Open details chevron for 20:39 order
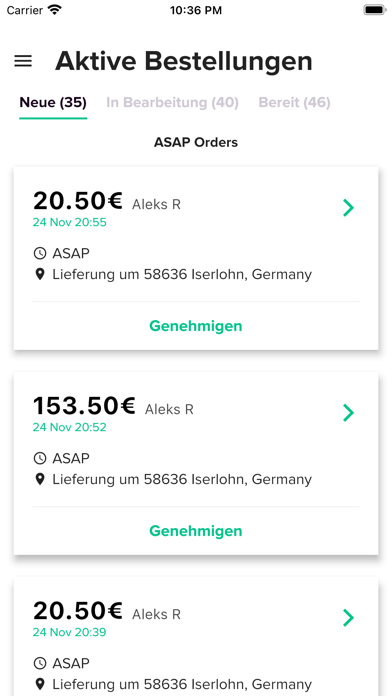 click(348, 617)
